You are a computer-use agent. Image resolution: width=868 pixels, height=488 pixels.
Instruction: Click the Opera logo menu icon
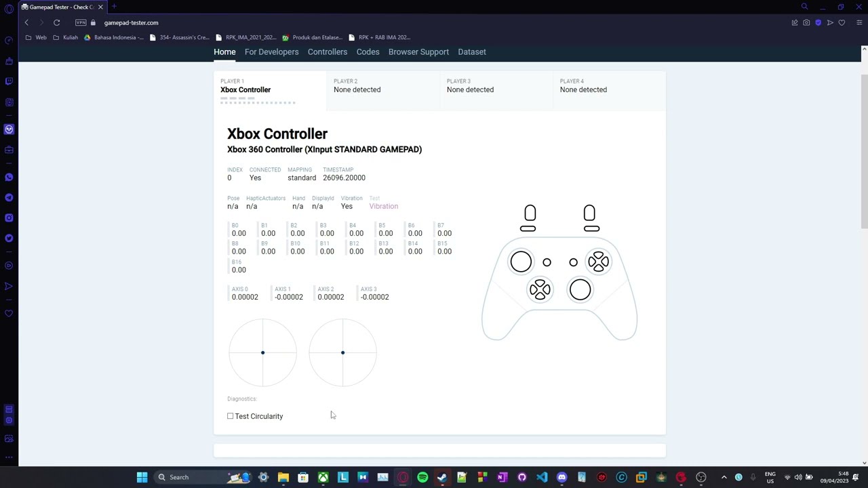(x=9, y=9)
